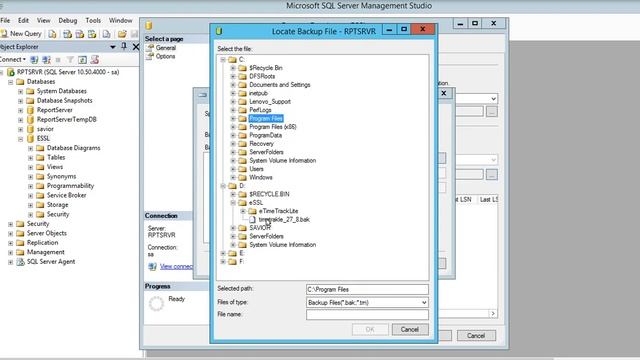Click the SQL Server Agent icon

coord(20,262)
